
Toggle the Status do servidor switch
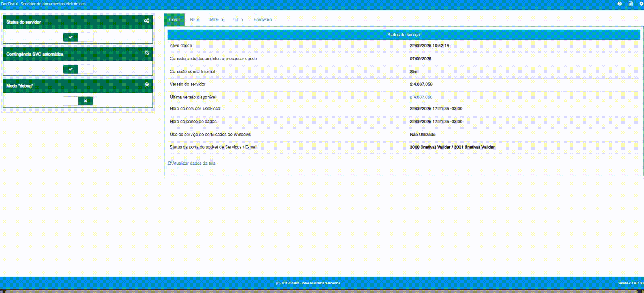pos(78,37)
